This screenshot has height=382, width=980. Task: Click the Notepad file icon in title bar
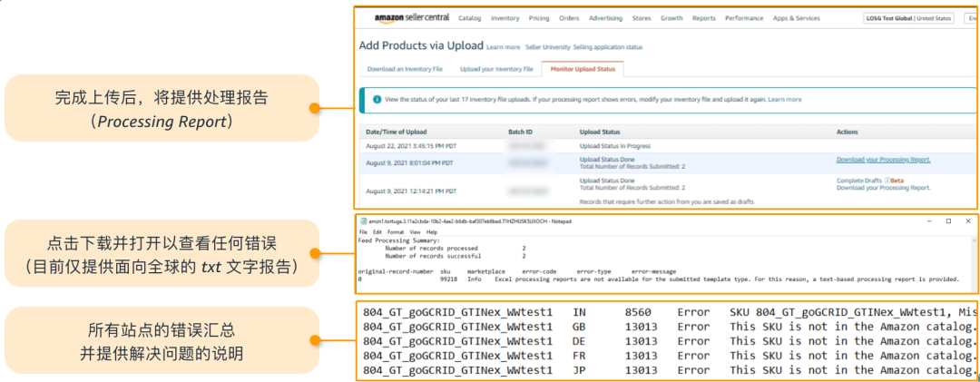coord(364,220)
